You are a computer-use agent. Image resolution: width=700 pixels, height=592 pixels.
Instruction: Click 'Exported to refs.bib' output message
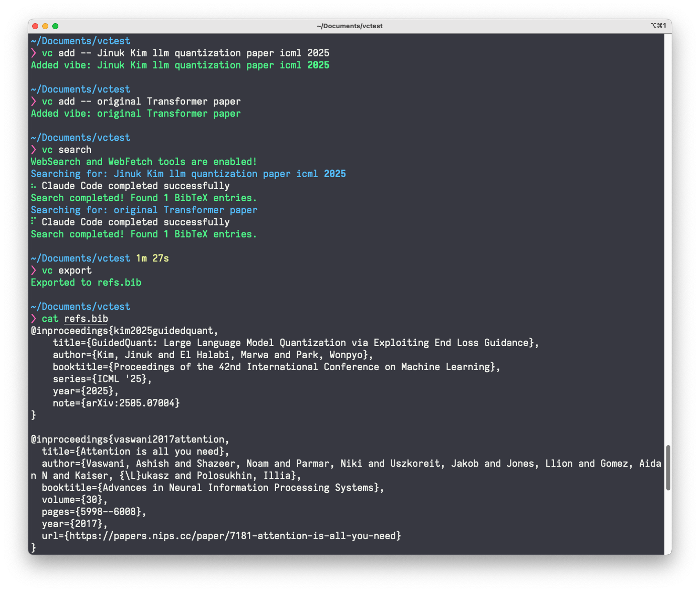(86, 283)
